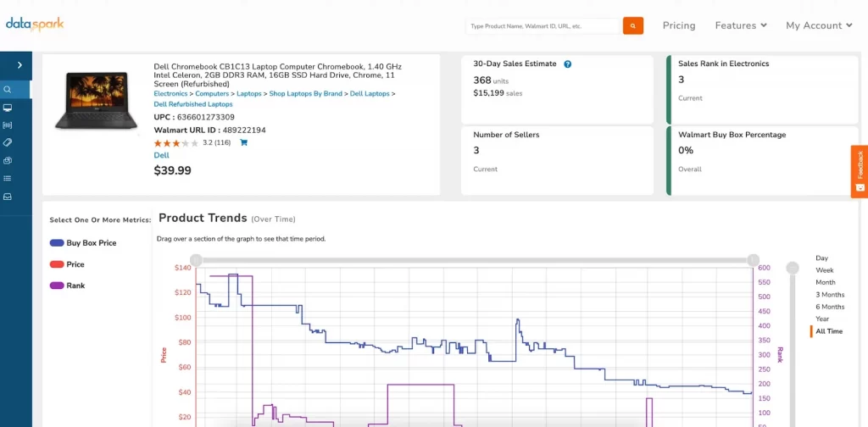This screenshot has height=427, width=868.
Task: Open the sidebar search icon
Action: pyautogui.click(x=8, y=89)
